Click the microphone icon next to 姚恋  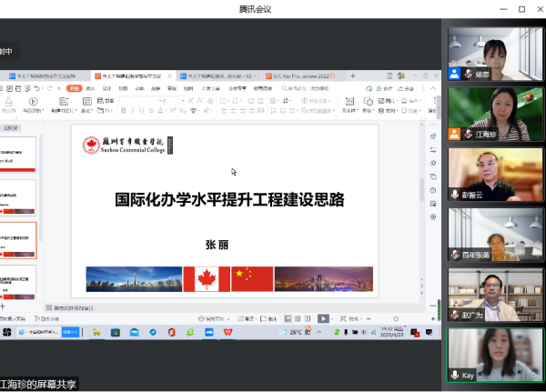470,75
